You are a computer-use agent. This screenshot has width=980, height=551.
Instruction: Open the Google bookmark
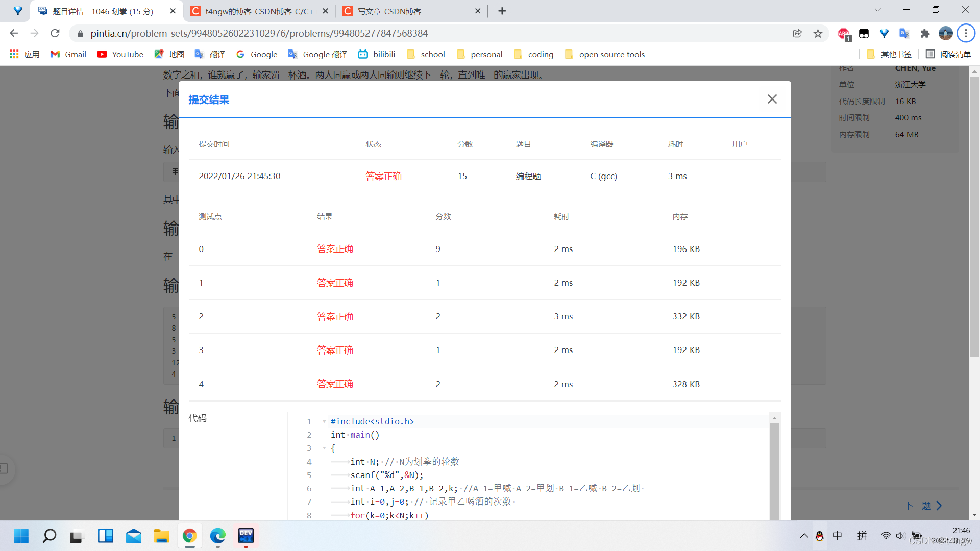pyautogui.click(x=257, y=54)
